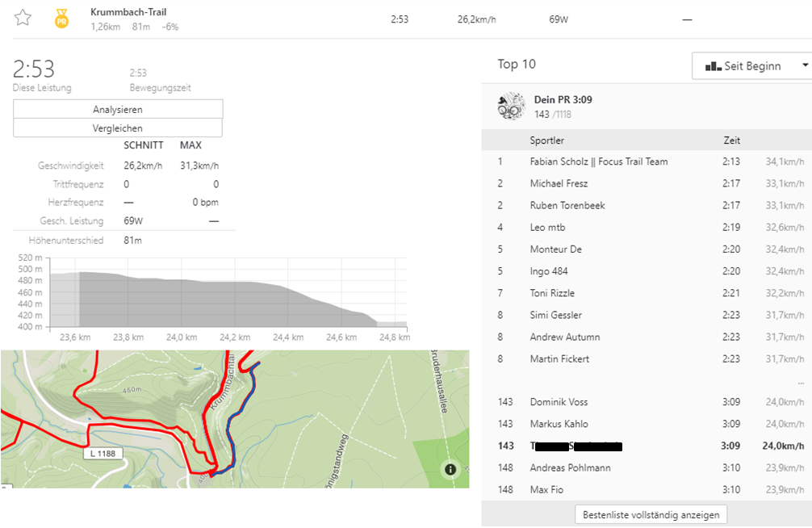Click the Analysieren button
Image resolution: width=812 pixels, height=528 pixels.
click(x=118, y=109)
